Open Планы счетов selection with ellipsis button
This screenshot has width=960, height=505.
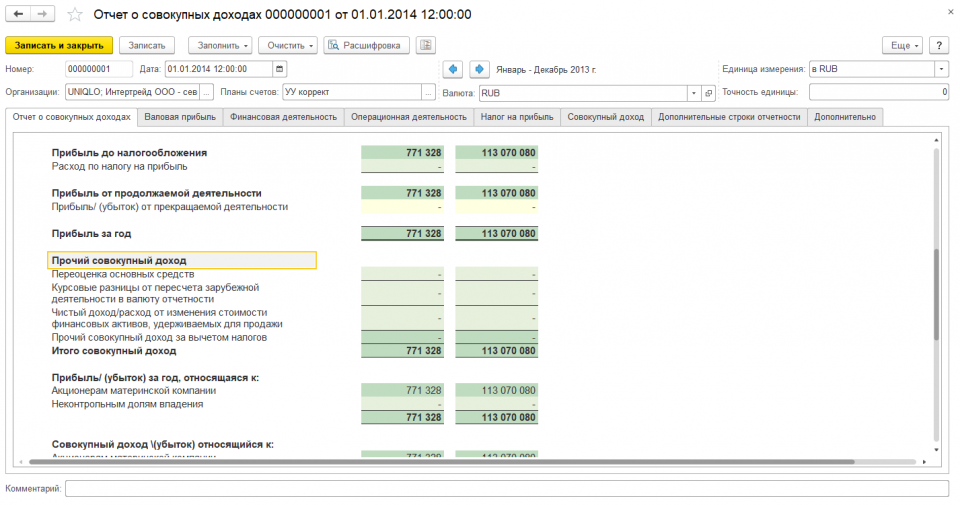[429, 92]
